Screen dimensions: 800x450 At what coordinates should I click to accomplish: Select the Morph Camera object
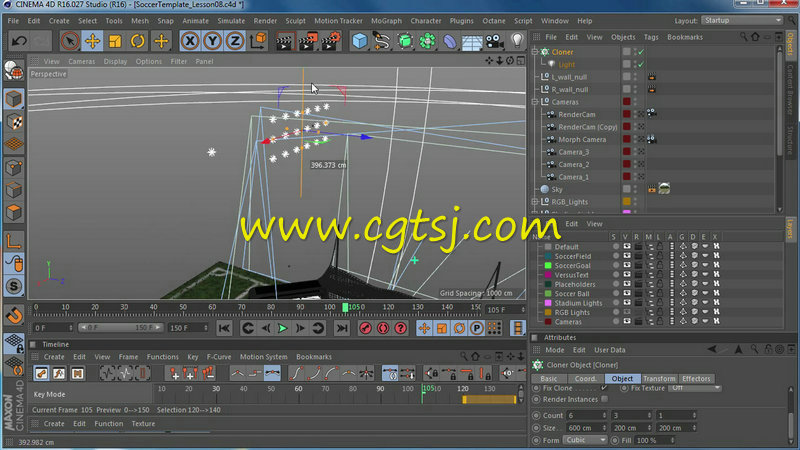point(582,139)
